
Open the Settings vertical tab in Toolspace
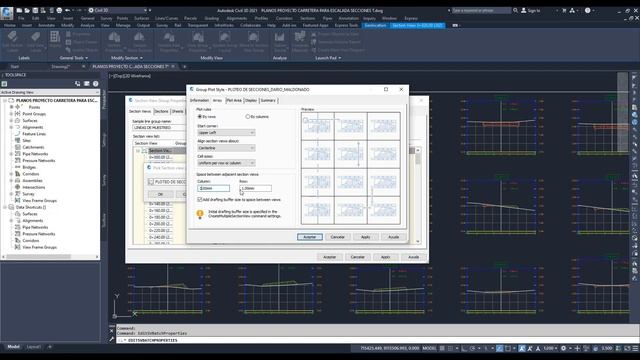(x=104, y=140)
